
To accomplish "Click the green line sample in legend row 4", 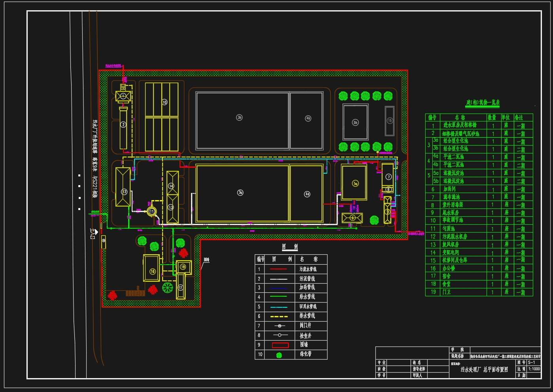I will [278, 297].
